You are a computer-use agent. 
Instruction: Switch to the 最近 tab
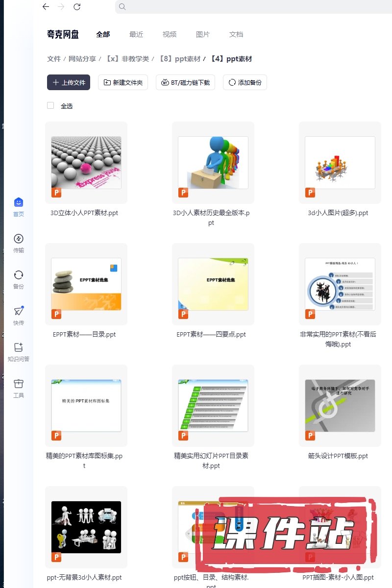point(136,34)
